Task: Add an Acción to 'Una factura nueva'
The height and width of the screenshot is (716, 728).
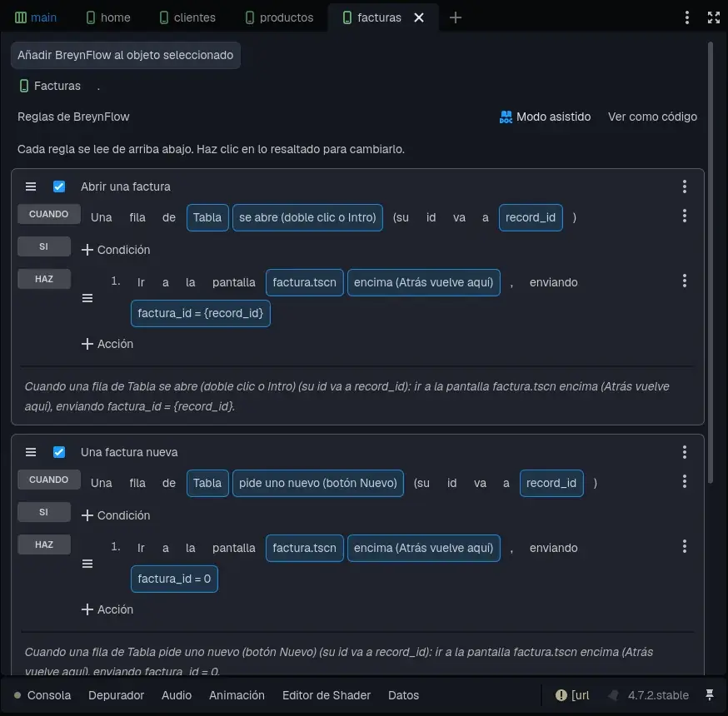Action: 107,609
